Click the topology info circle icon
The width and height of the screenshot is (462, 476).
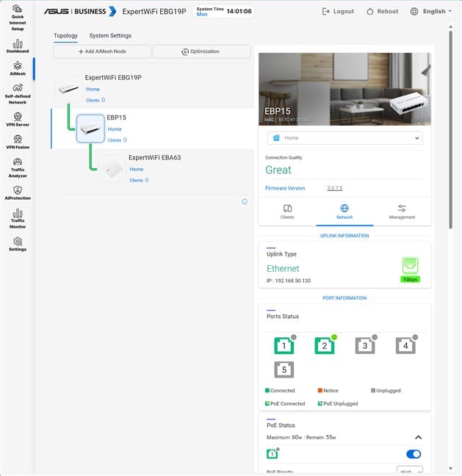[x=245, y=201]
